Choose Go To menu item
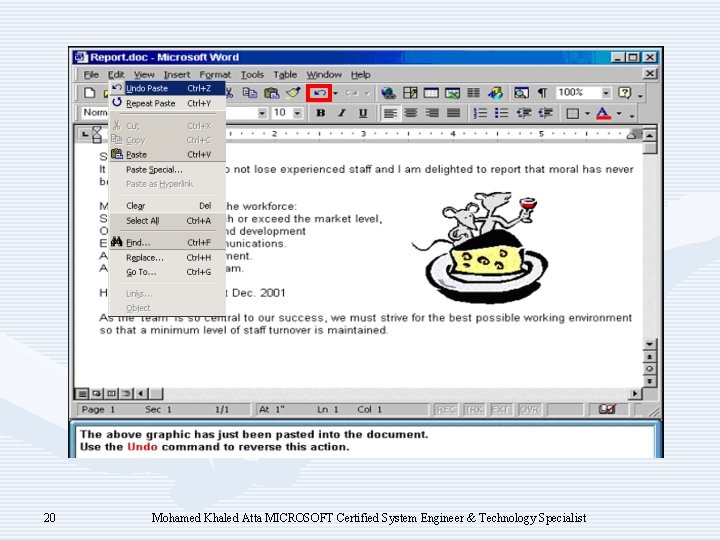Screen dimensions: 720x540 (x=168, y=272)
